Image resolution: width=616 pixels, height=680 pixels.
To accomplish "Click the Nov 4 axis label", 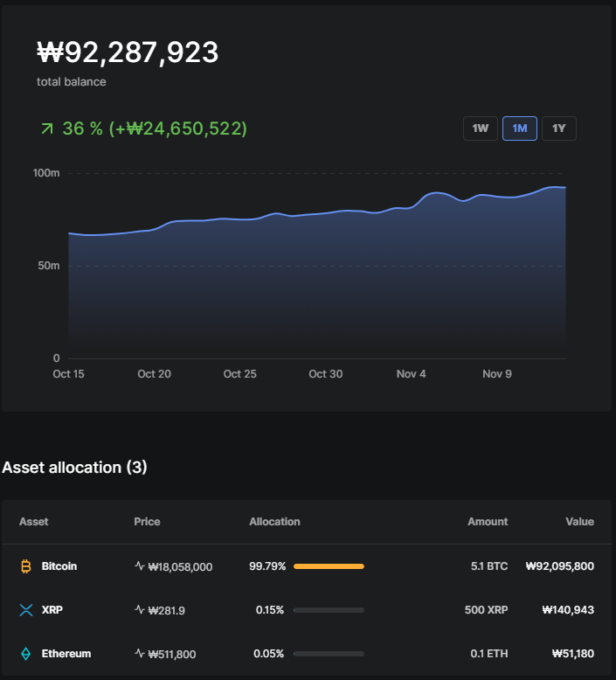I will 411,374.
